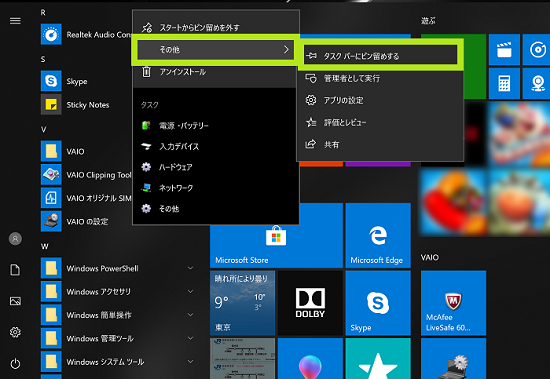Open the Pictures icon in sidebar
Screen dimensions: 550x379
pos(15,301)
